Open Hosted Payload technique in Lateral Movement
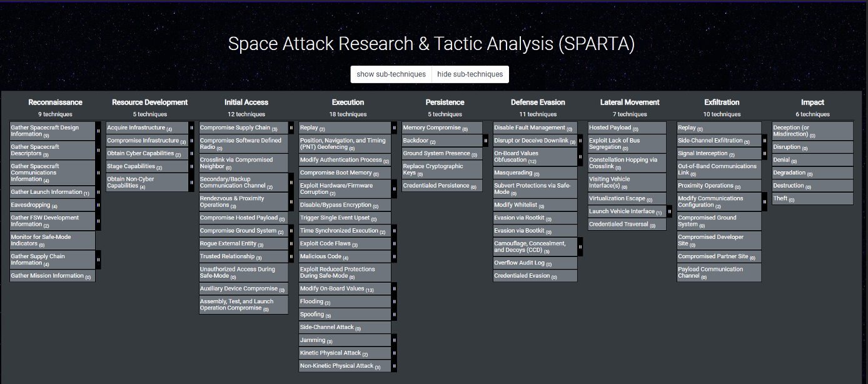868x384 pixels. [x=627, y=128]
